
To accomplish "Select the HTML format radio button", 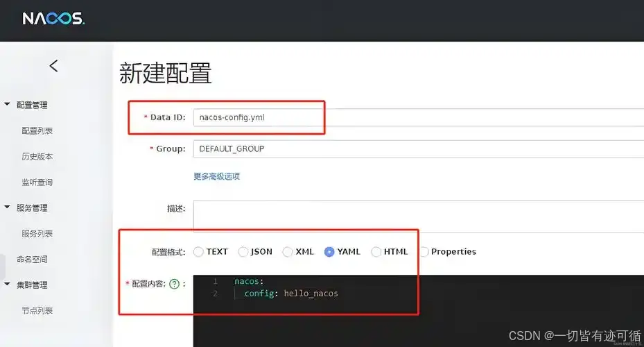I will pyautogui.click(x=376, y=252).
